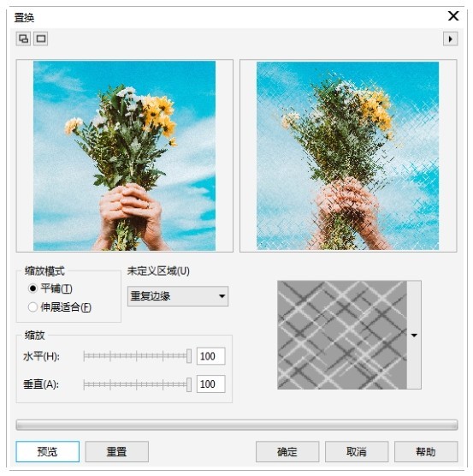This screenshot has height=476, width=473.
Task: Click the 垂直 value field showing 100
Action: tap(210, 384)
